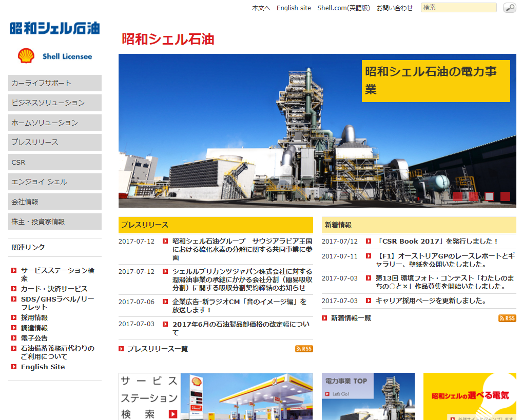
Task: Read 2017年6月の石油製品卸価格 release
Action: [241, 328]
